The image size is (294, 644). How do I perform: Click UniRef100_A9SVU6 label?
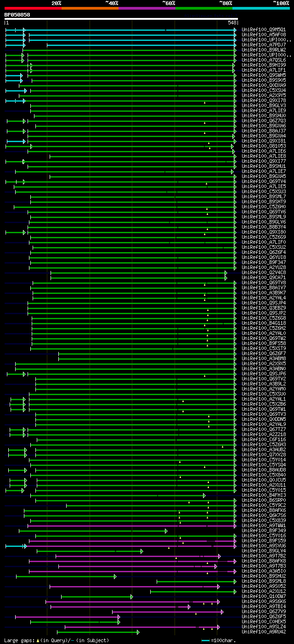tap(265, 546)
